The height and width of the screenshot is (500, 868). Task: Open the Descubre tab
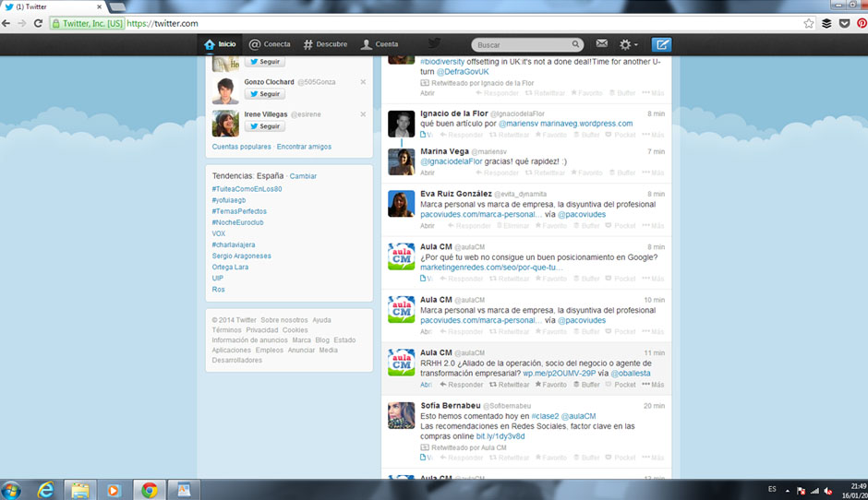(325, 44)
